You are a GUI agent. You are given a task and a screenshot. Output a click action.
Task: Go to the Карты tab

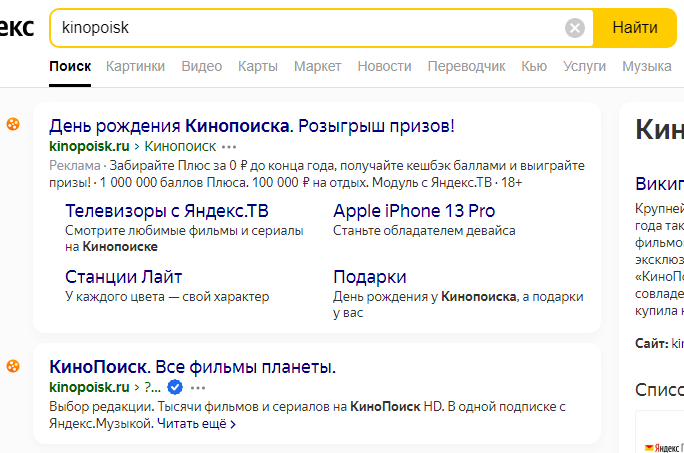[x=258, y=66]
